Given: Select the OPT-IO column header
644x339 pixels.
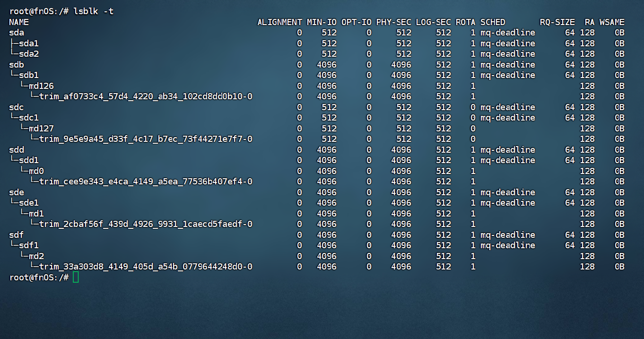Looking at the screenshot, I should (x=357, y=22).
